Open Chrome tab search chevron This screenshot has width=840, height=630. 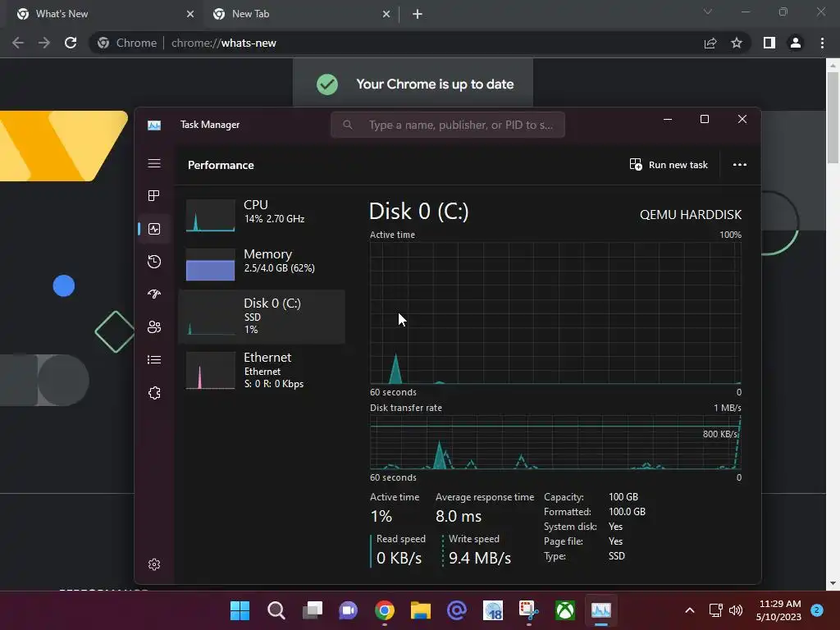[708, 11]
